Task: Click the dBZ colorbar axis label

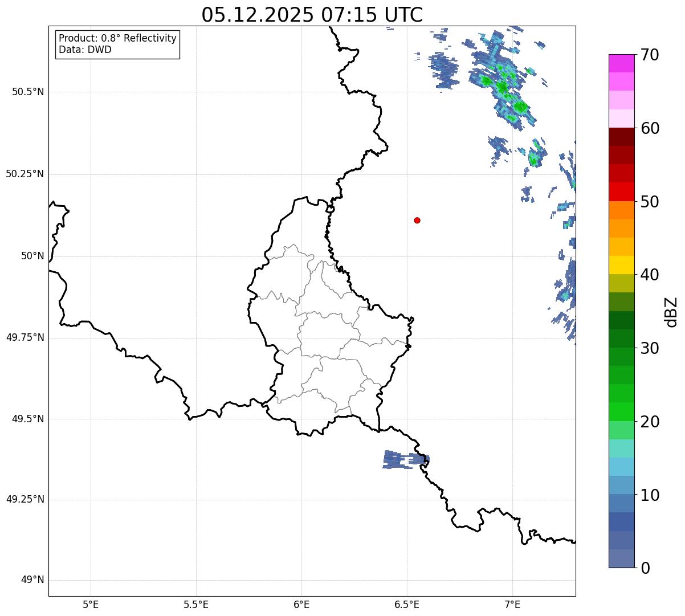Action: 671,312
